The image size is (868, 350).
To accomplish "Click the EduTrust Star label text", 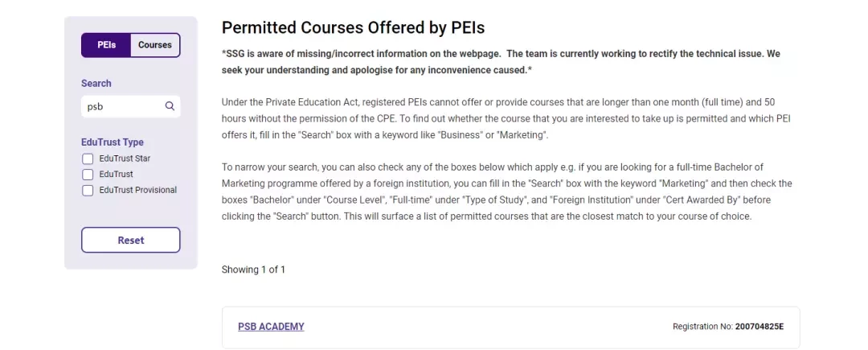I will (x=125, y=159).
